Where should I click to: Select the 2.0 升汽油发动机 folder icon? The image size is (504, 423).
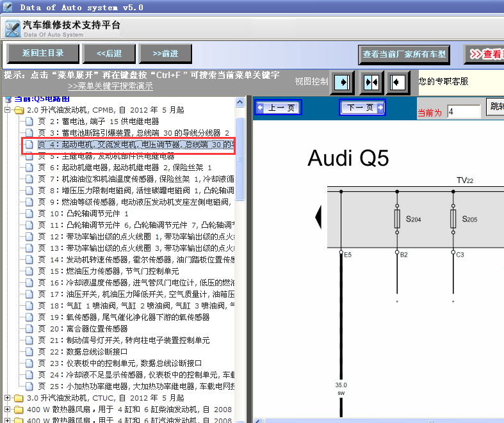pyautogui.click(x=19, y=110)
